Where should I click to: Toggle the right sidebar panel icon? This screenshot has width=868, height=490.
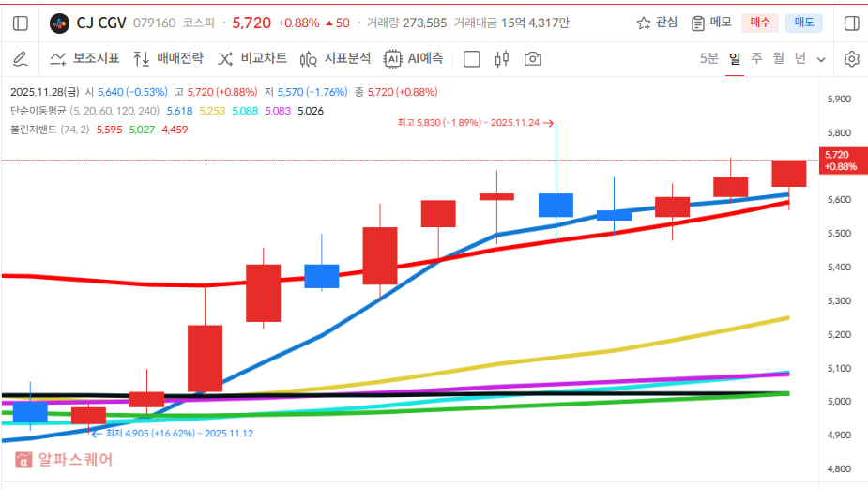851,23
